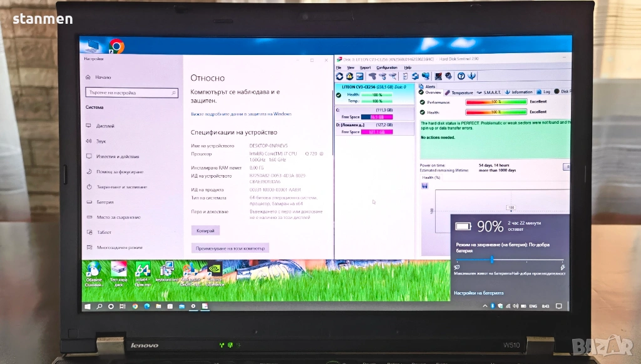The height and width of the screenshot is (364, 641).
Task: Click the save icon beside Health graph
Action: [425, 186]
